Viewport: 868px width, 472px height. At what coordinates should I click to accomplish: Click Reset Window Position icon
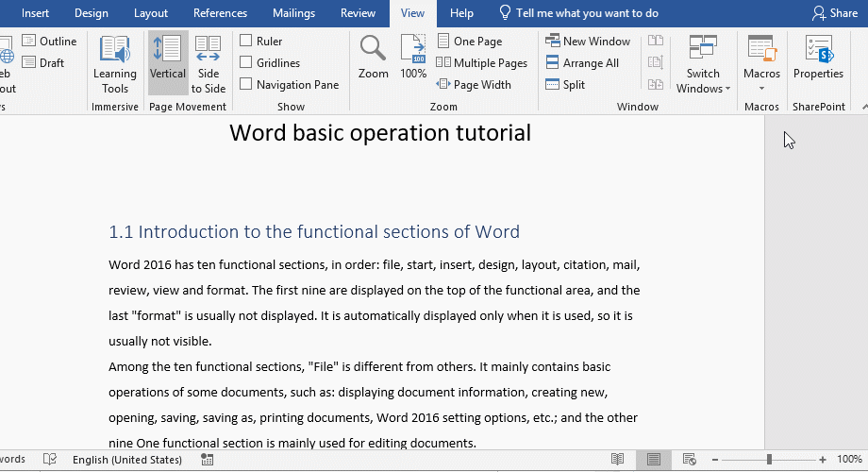tap(656, 84)
